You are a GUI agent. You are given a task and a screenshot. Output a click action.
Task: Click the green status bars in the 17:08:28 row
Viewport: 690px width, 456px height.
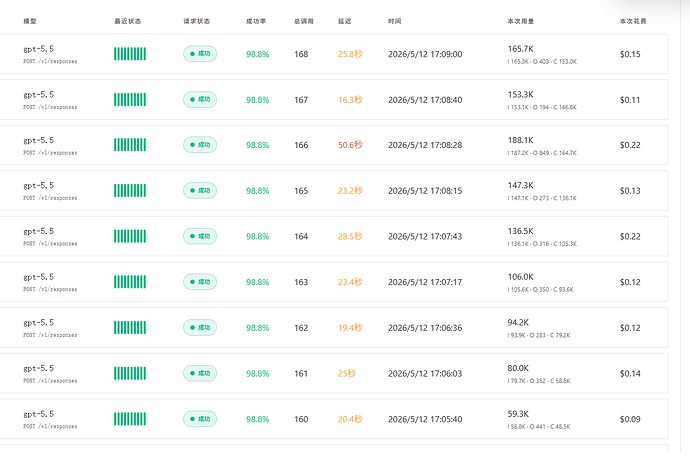tap(130, 145)
